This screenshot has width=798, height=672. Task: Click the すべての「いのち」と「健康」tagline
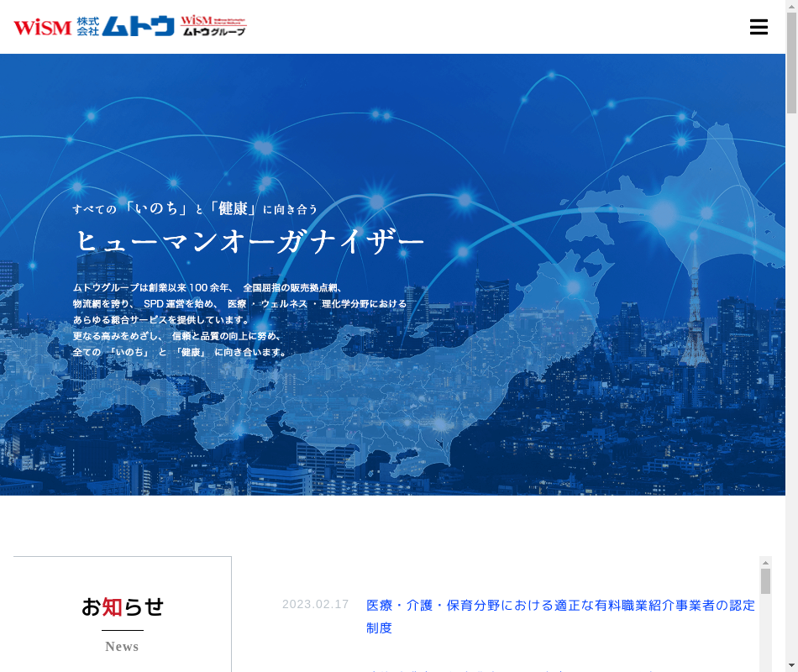tap(195, 208)
